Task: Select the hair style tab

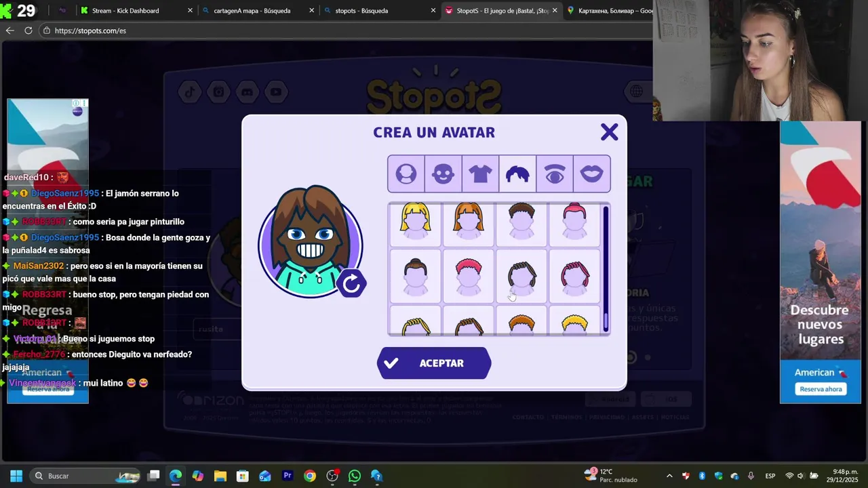Action: 517,174
